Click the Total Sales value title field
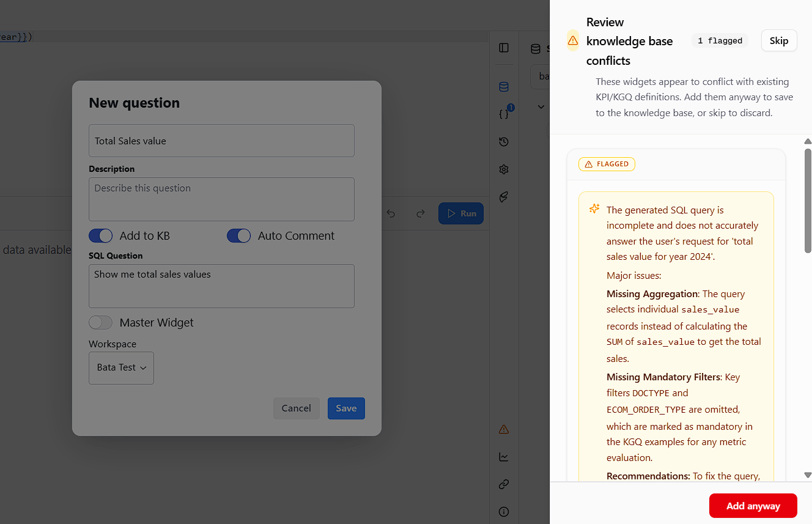 coord(221,141)
